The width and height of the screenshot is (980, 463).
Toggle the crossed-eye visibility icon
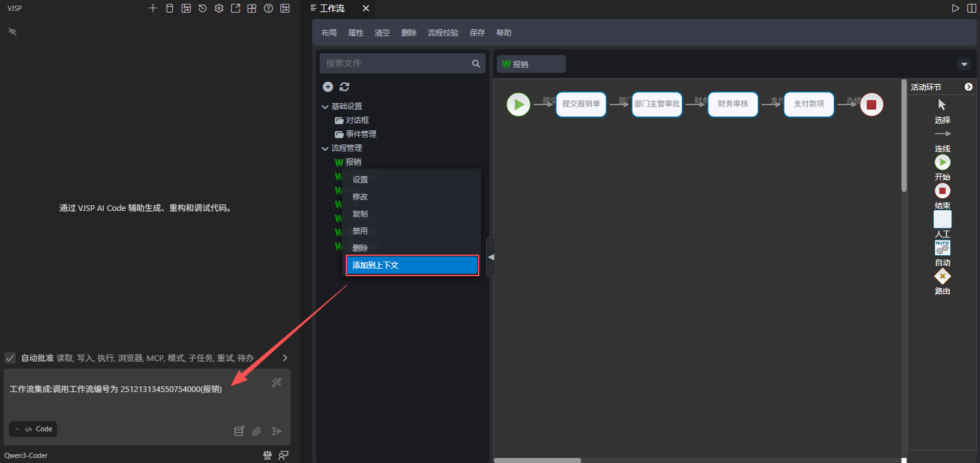tap(12, 31)
